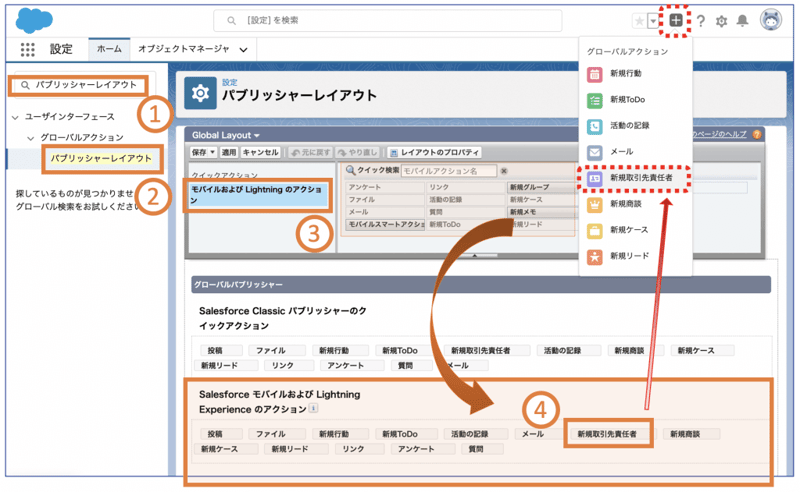
Task: Open the notifications bell icon
Action: (742, 20)
